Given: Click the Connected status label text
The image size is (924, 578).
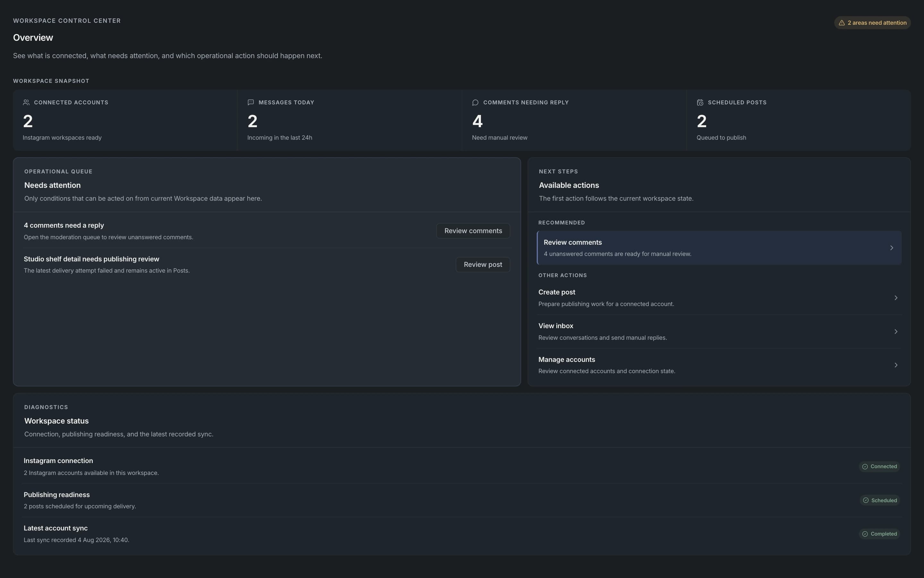Looking at the screenshot, I should pyautogui.click(x=884, y=467).
